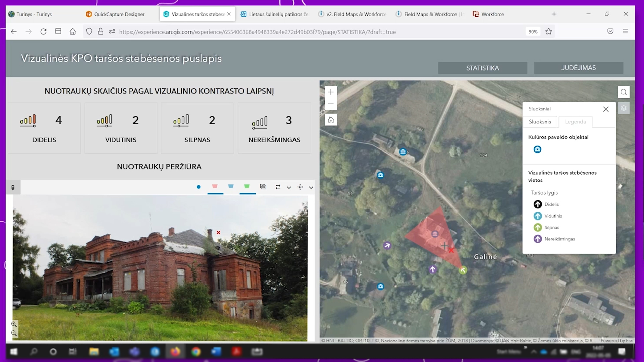Expand the crosshair navigation dropdown chevron

[x=311, y=188]
